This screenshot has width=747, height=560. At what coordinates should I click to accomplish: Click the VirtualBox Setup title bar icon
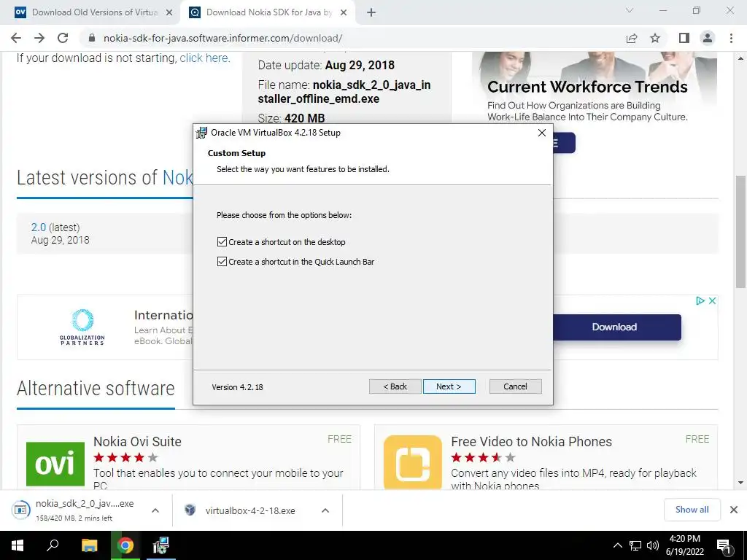[x=202, y=133]
